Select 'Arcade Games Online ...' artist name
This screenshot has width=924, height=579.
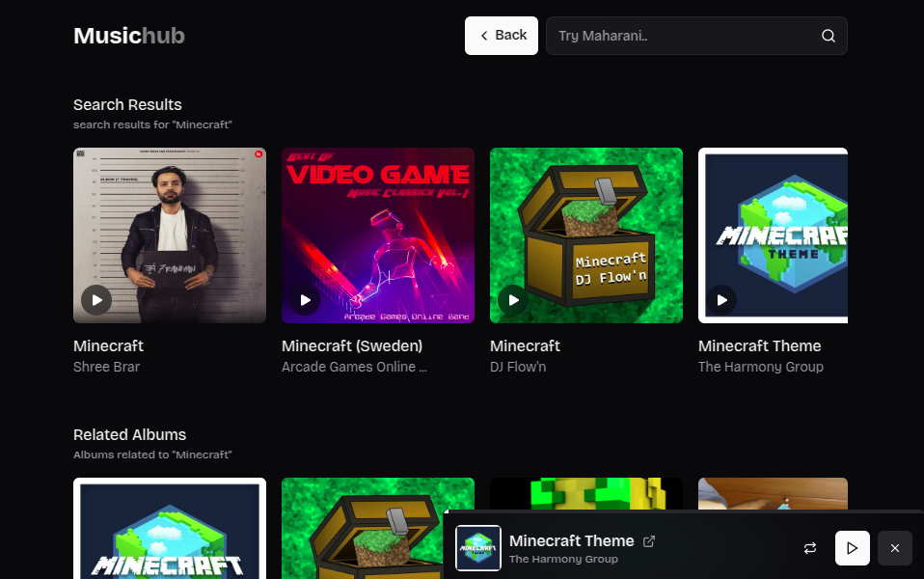pos(354,367)
